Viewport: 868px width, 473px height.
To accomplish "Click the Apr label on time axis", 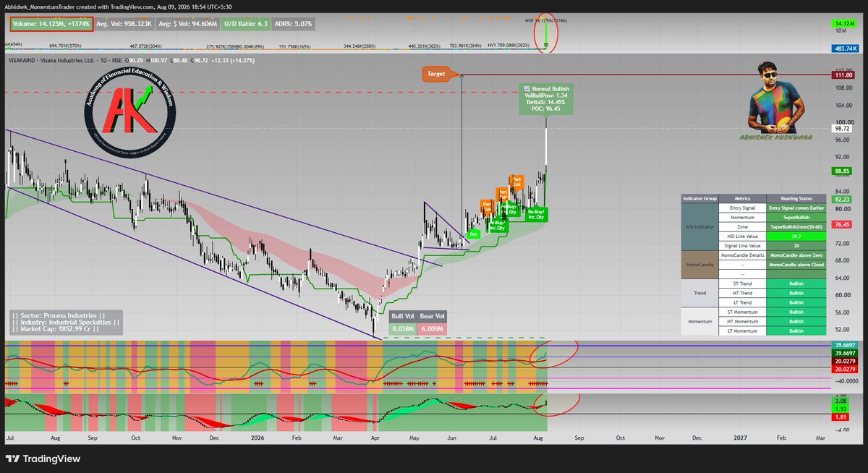I will (x=376, y=438).
